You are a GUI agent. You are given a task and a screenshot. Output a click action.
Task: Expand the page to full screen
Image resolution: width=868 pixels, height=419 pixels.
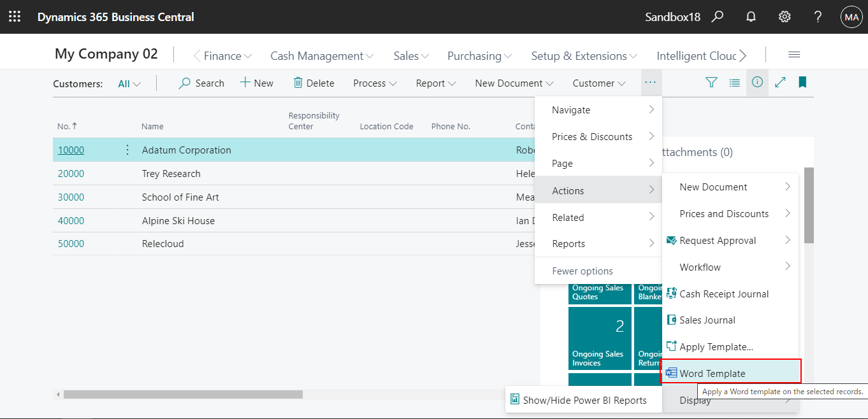[x=780, y=83]
